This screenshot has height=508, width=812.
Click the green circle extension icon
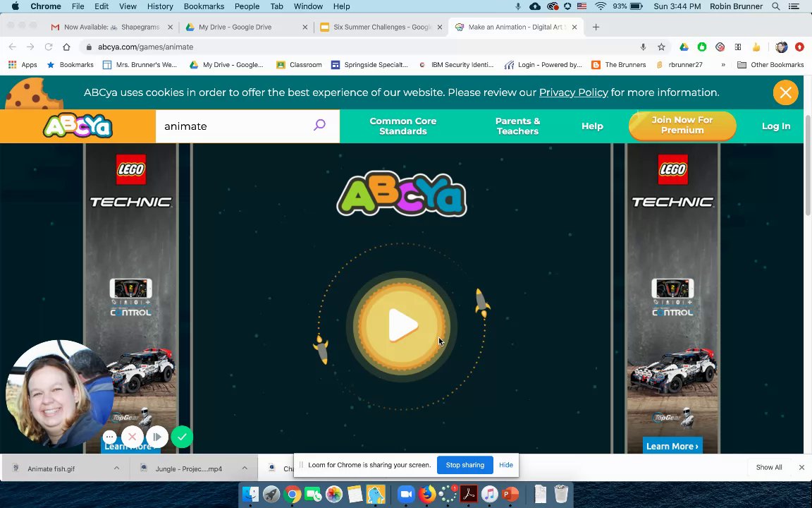tap(702, 47)
